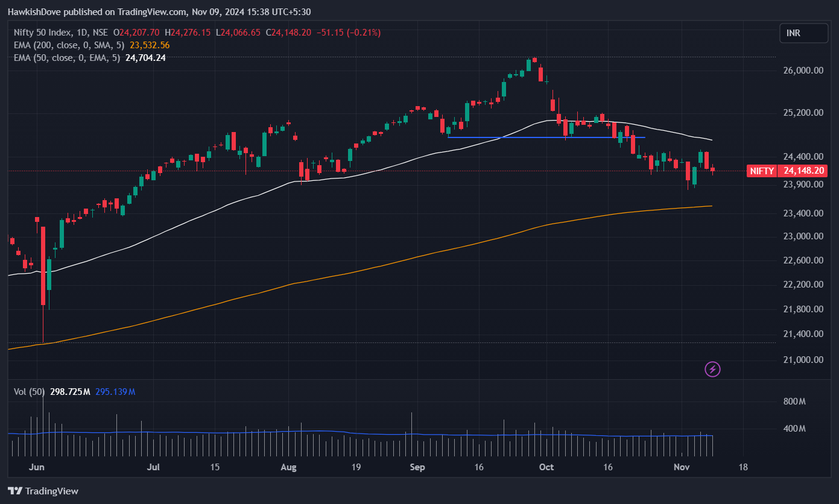Click the −51.15 (−0.21%) change value
This screenshot has height=504, width=839.
pyautogui.click(x=349, y=33)
